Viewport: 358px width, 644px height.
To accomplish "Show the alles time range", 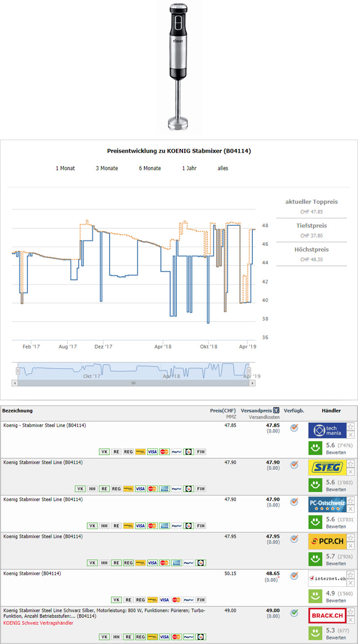I will [223, 168].
